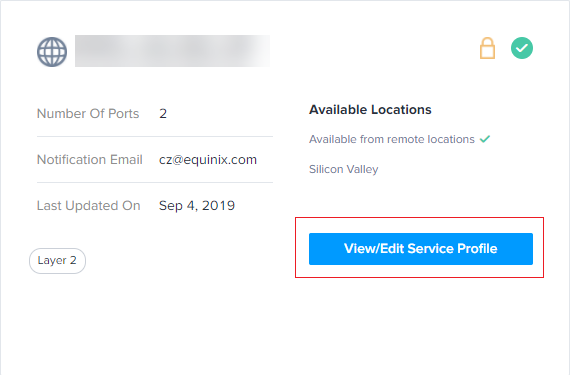
Task: Select the Silicon Valley location
Action: pyautogui.click(x=344, y=169)
